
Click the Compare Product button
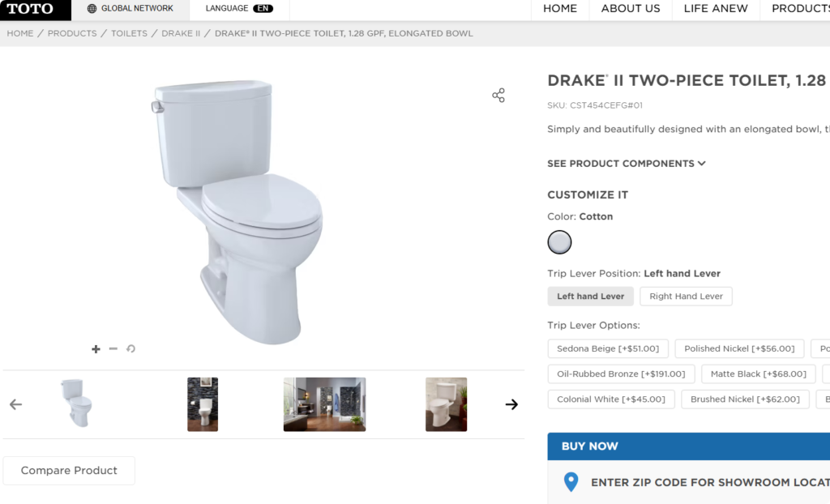tap(69, 470)
